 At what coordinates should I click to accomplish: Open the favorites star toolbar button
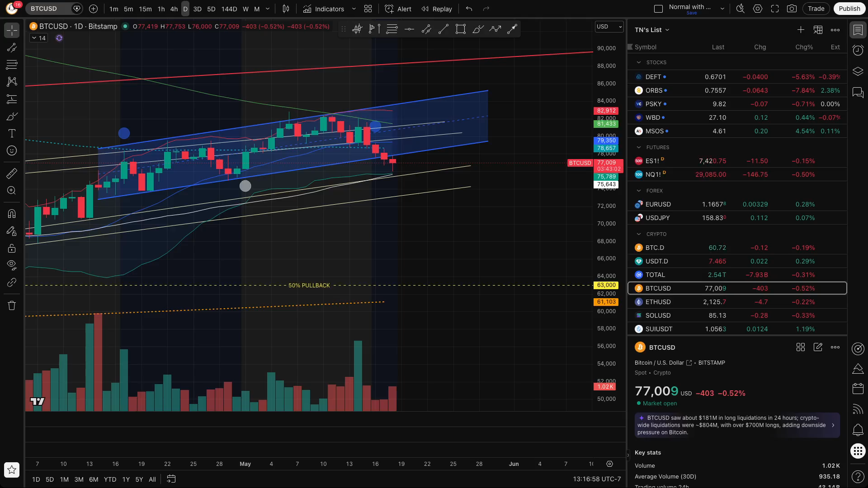(x=12, y=470)
